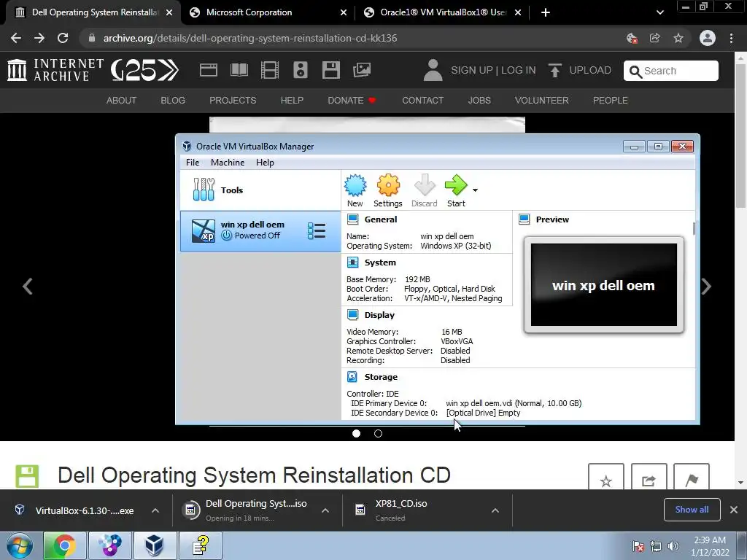Open the BLOG nav item
The height and width of the screenshot is (560, 747).
point(173,101)
